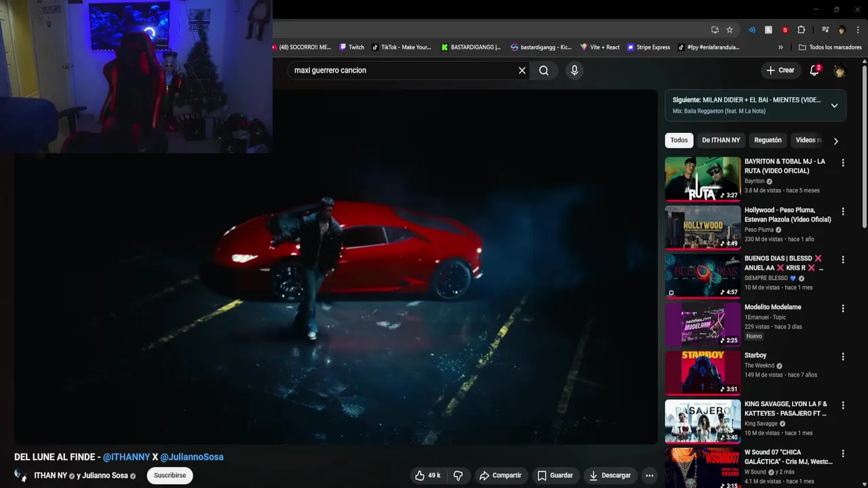Open Peso Pluma channel name under Hollywood
Viewport: 868px width, 488px height.
(759, 230)
